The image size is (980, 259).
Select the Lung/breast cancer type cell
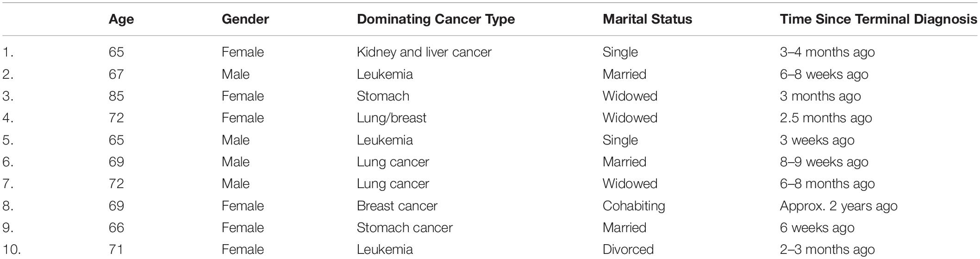392,118
